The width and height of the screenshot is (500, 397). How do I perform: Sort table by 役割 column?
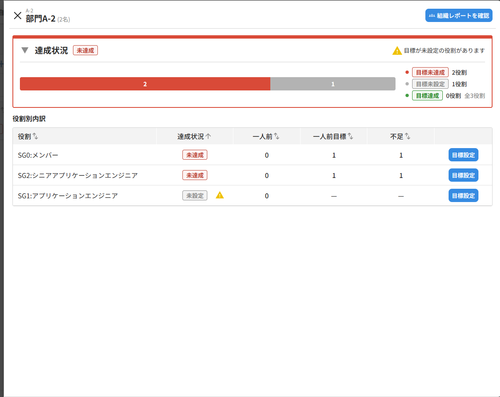[x=28, y=136]
